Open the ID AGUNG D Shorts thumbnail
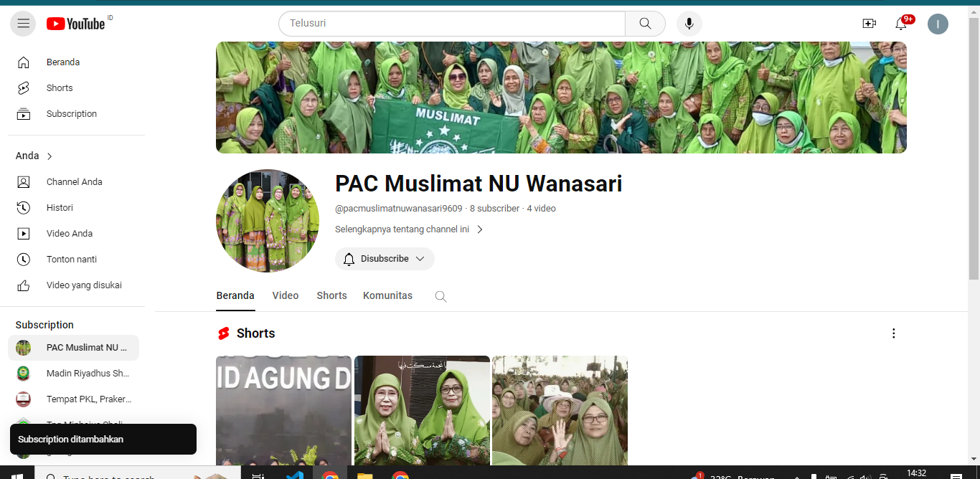This screenshot has height=479, width=980. [284, 410]
